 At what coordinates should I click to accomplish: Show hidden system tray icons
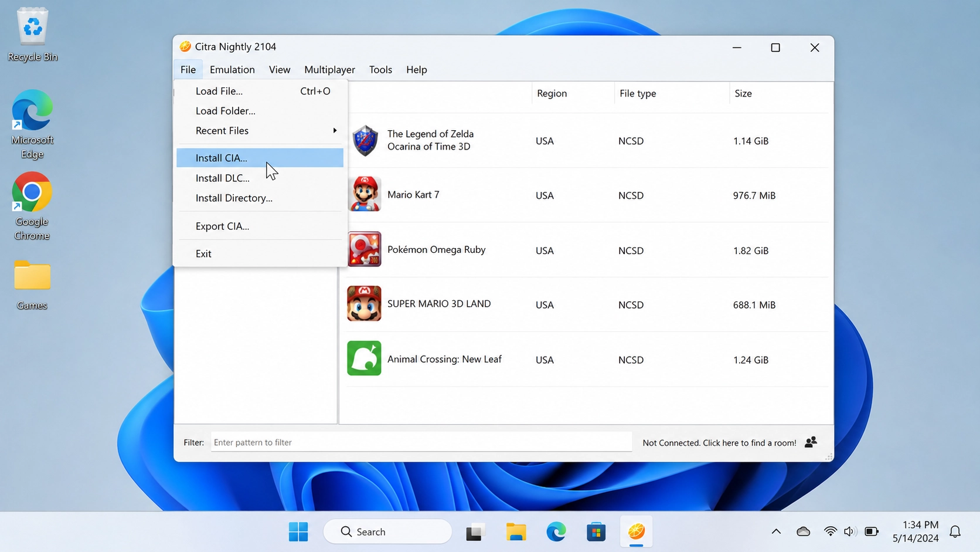[776, 532]
